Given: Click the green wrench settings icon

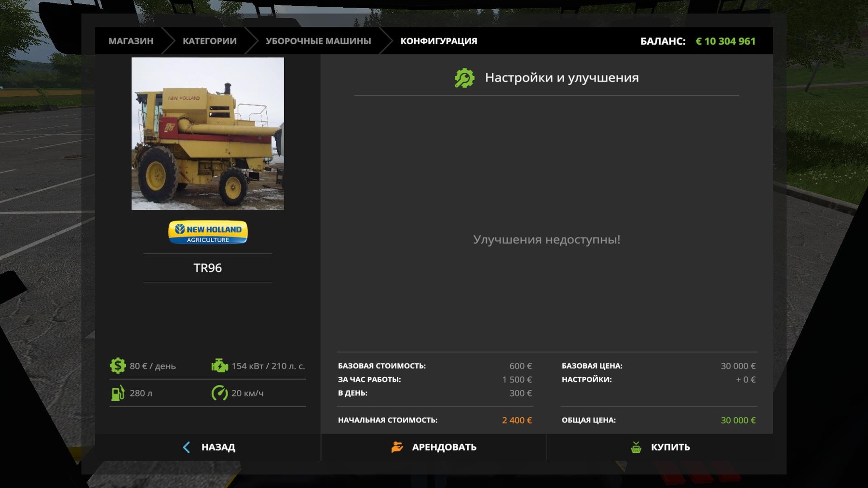Looking at the screenshot, I should click(x=464, y=78).
